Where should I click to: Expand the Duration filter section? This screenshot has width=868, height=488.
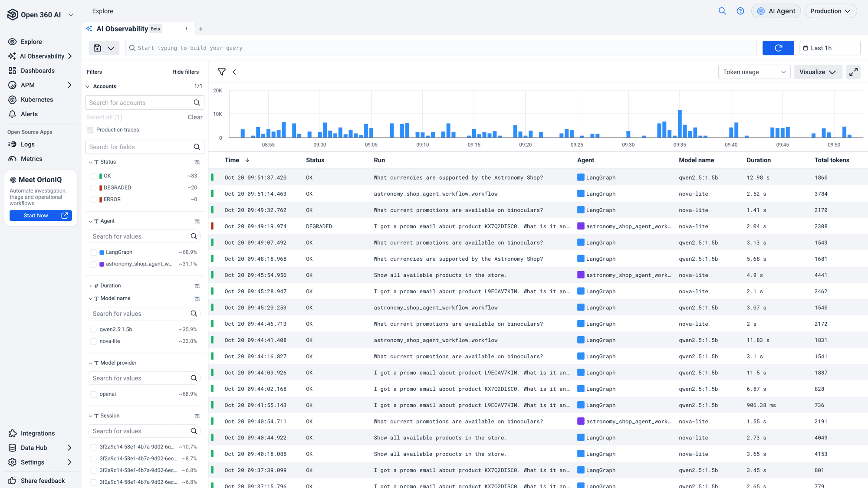91,286
